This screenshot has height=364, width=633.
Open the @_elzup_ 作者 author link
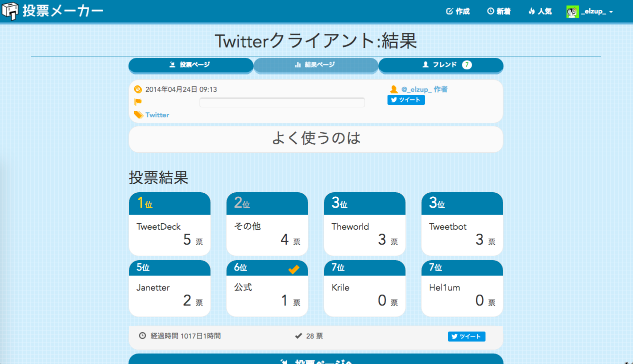(424, 89)
